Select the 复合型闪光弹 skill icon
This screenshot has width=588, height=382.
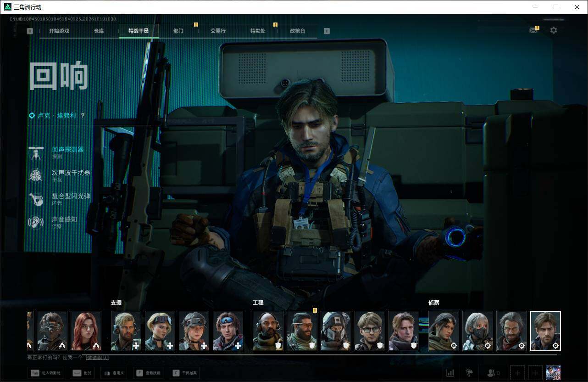(x=36, y=199)
